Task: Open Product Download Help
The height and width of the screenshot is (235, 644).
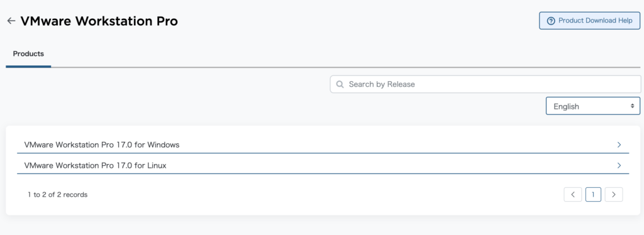Action: tap(589, 21)
